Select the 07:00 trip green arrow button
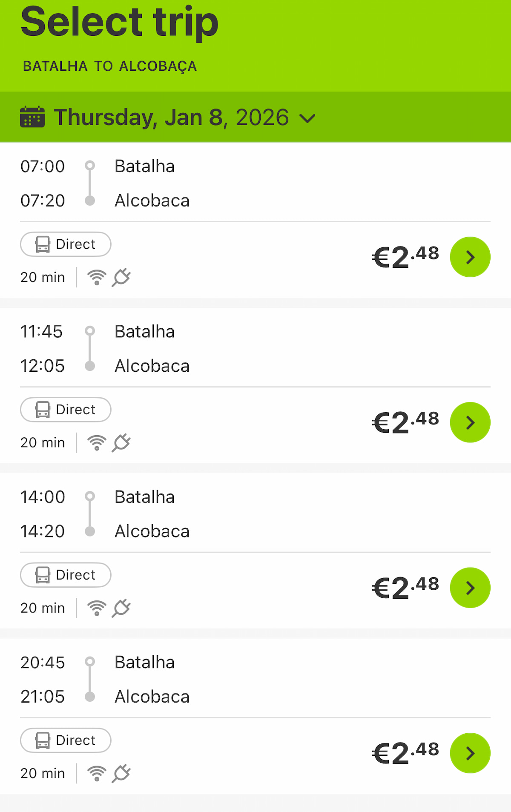The width and height of the screenshot is (511, 812). [470, 257]
